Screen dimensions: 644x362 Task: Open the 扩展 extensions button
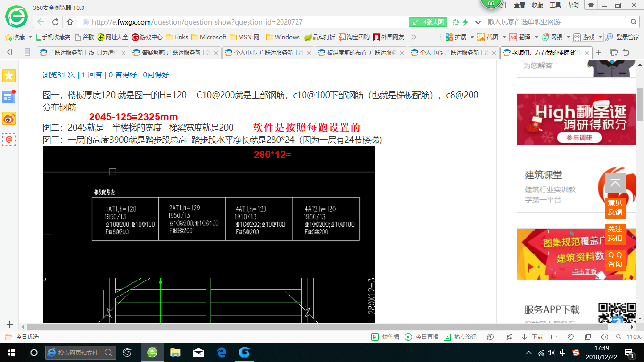(x=456, y=37)
